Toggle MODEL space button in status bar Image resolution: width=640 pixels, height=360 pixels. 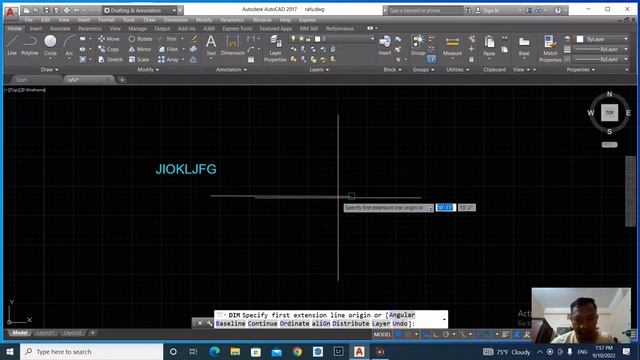click(382, 334)
